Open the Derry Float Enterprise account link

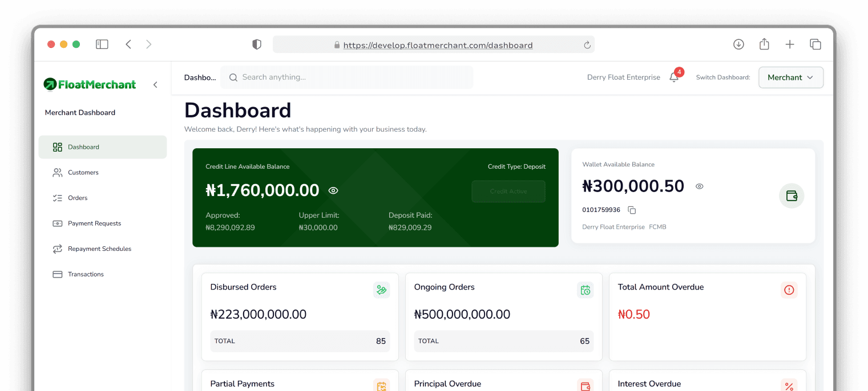pos(623,77)
